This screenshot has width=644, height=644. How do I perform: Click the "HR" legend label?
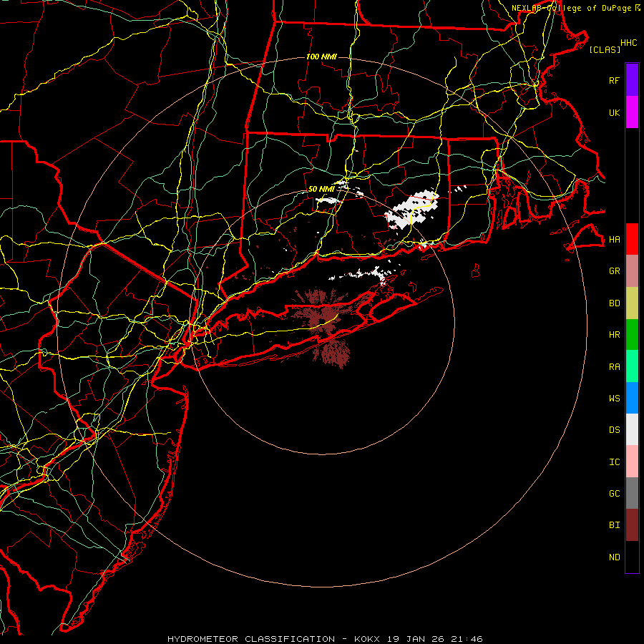(614, 335)
